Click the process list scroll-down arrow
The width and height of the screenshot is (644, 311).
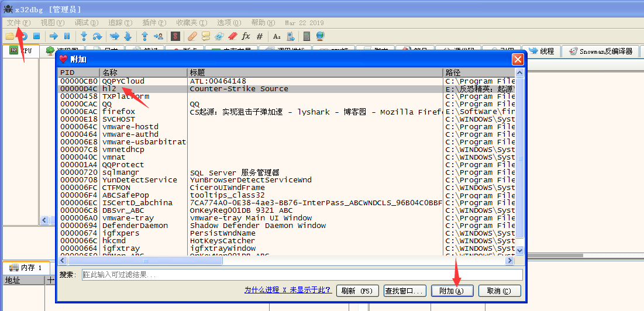point(520,250)
